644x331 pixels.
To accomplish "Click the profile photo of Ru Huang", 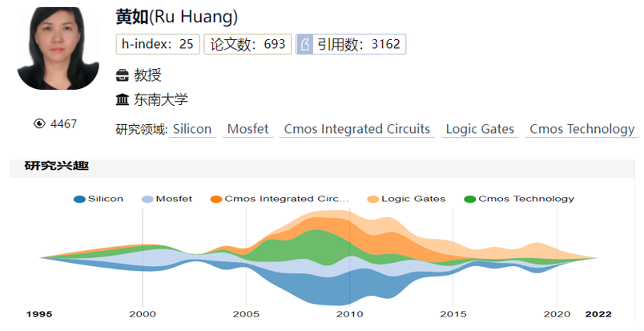I will pyautogui.click(x=52, y=48).
